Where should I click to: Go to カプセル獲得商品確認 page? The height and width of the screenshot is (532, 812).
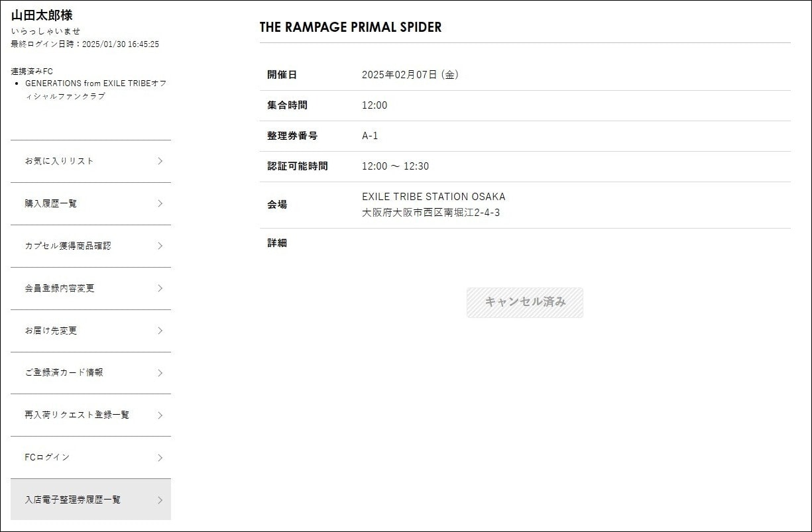click(x=68, y=246)
